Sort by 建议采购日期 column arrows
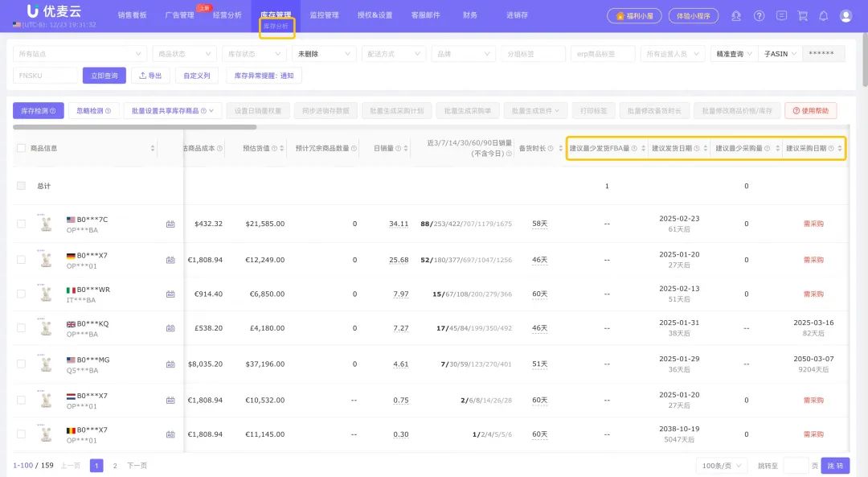This screenshot has height=477, width=868. 840,149
